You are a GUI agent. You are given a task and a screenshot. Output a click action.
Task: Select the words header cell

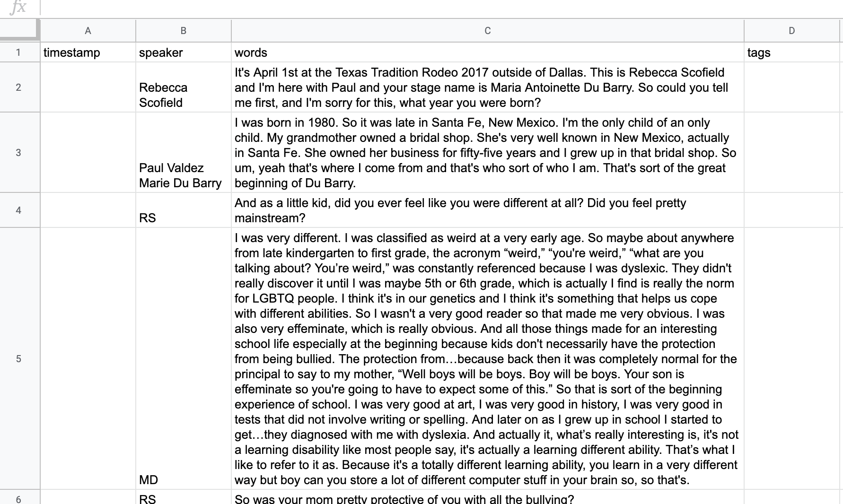[487, 52]
